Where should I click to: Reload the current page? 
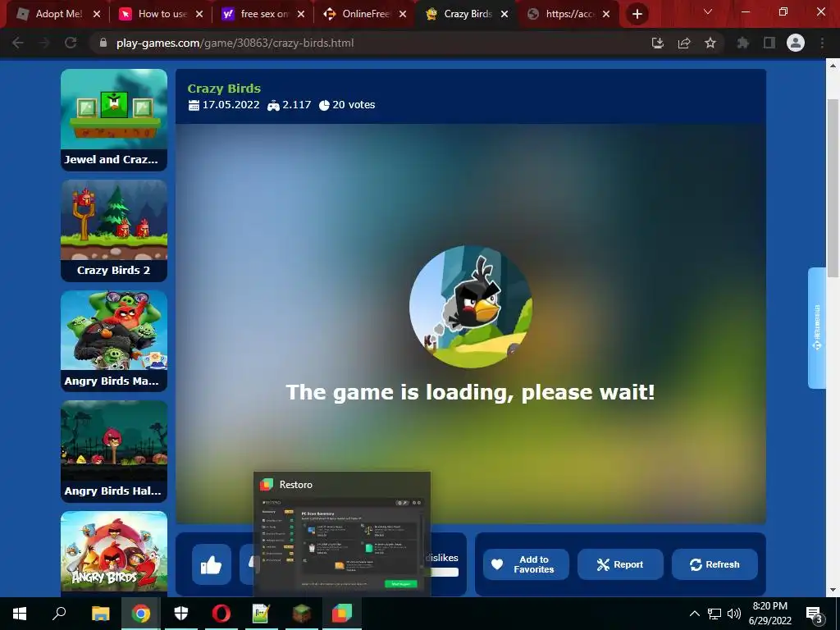[x=71, y=43]
